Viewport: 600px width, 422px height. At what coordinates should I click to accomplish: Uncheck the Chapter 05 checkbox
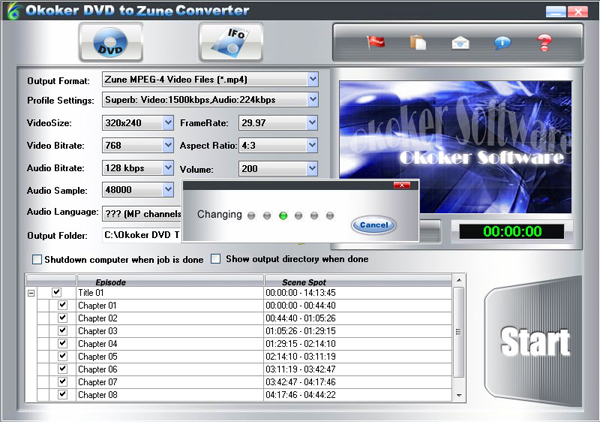pos(63,356)
